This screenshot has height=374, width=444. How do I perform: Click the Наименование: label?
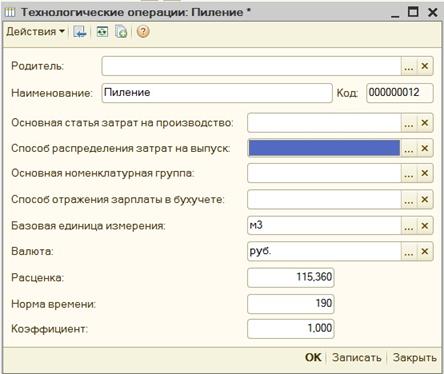(52, 93)
